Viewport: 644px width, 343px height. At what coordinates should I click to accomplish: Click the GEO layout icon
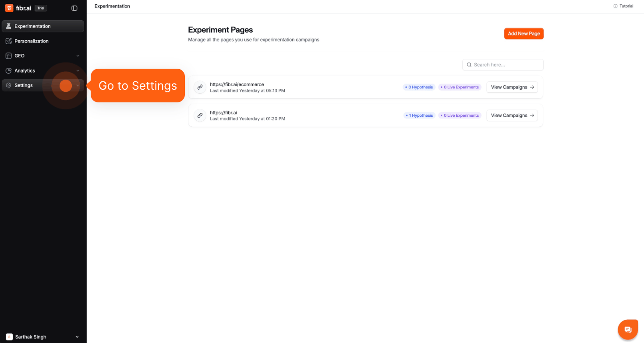[8, 56]
